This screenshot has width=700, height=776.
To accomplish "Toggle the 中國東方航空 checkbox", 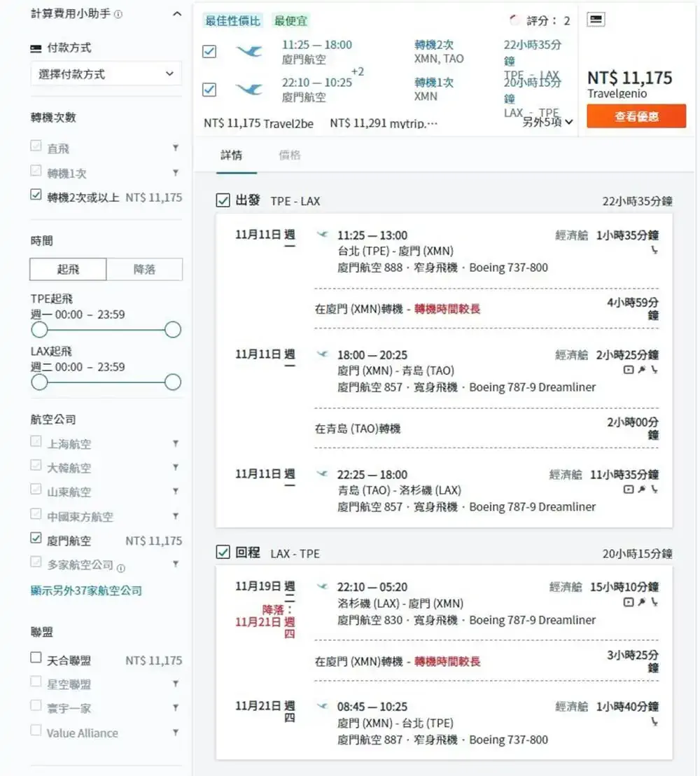I will 36,513.
